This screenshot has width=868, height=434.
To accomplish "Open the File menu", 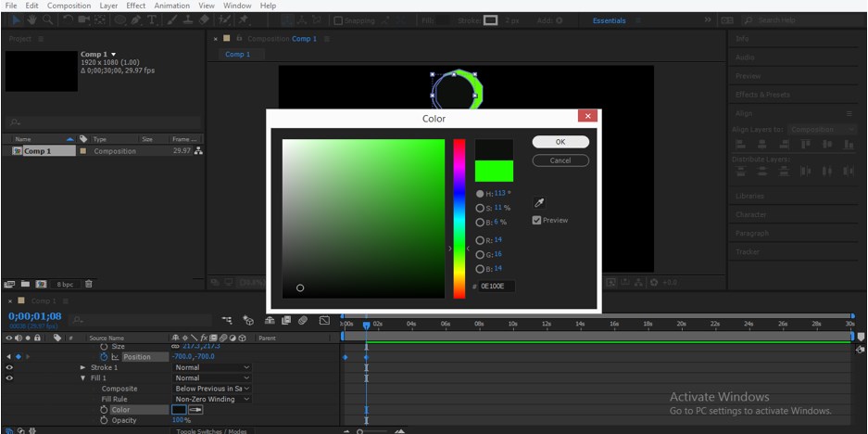I will pyautogui.click(x=11, y=6).
